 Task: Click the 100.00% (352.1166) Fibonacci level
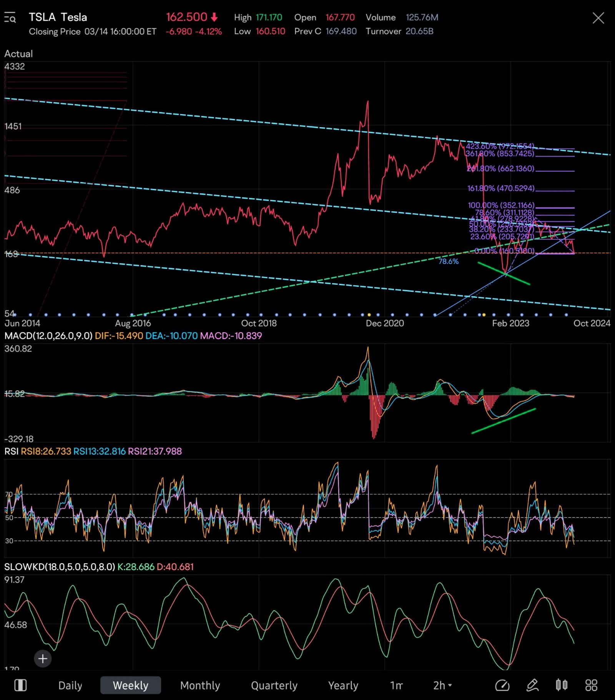[x=501, y=205]
